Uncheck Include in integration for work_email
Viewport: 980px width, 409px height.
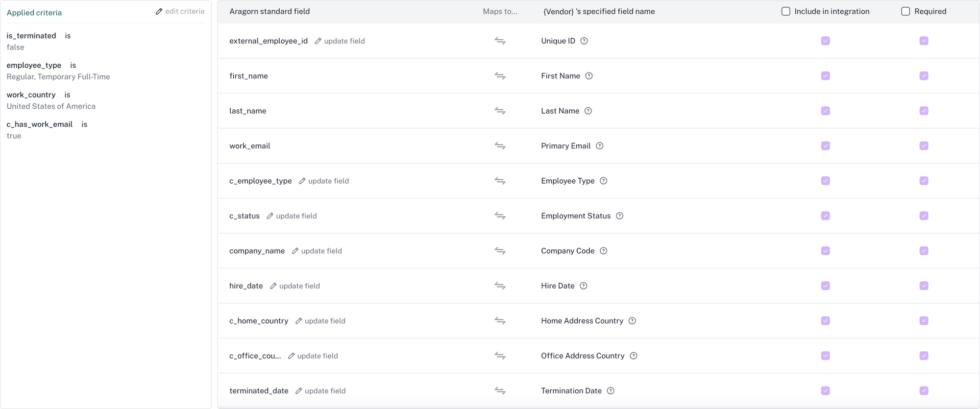tap(826, 146)
